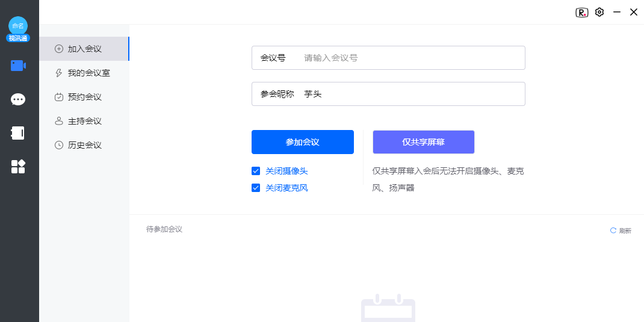The image size is (644, 322).
Task: Minimize the window
Action: tap(616, 12)
